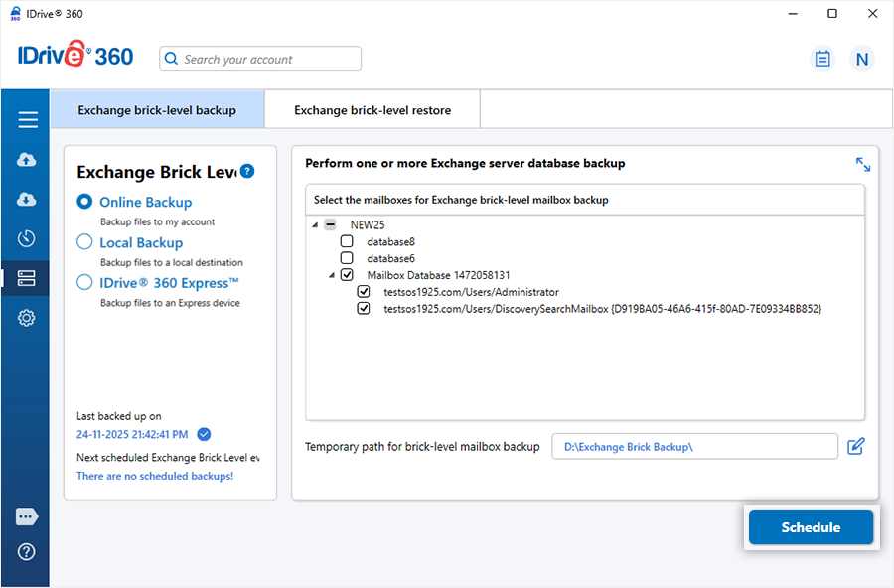Open the scheduler clock icon in sidebar
The image size is (894, 588).
[27, 238]
